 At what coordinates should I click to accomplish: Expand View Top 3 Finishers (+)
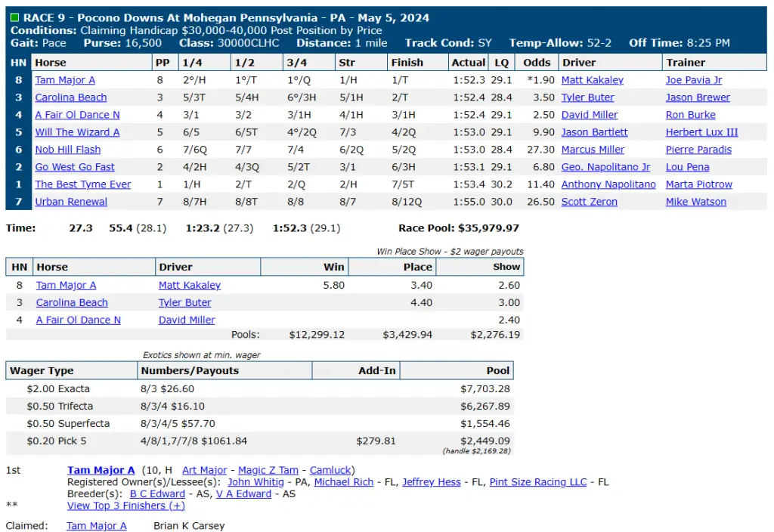(x=126, y=506)
